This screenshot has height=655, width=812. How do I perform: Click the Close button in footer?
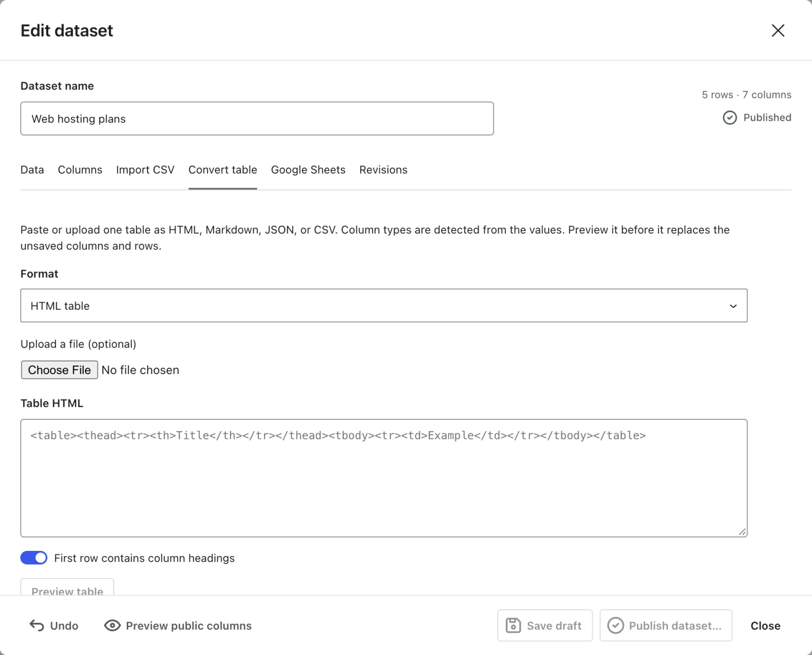765,626
